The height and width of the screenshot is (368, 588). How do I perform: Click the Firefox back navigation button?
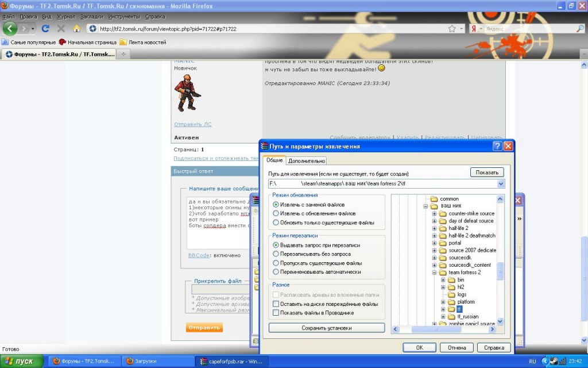10,28
